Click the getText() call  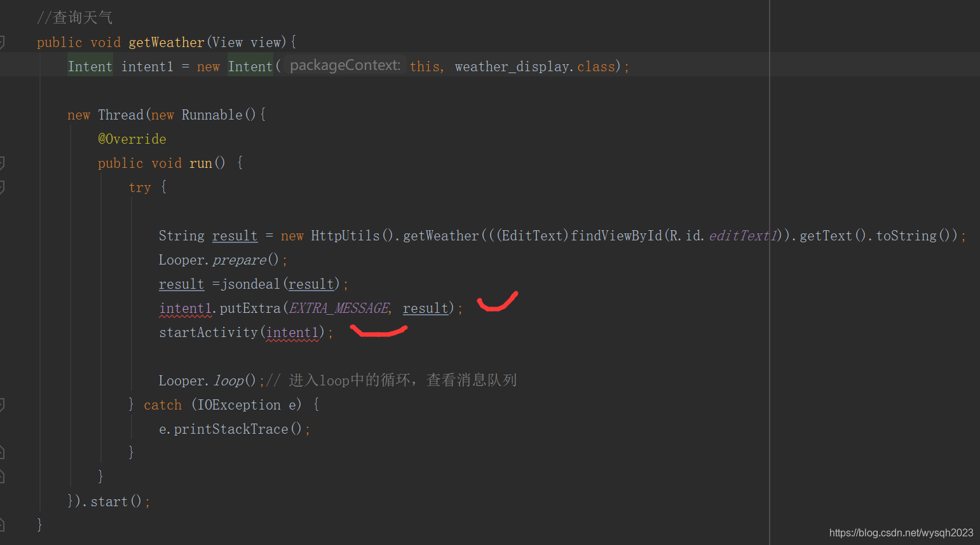833,236
